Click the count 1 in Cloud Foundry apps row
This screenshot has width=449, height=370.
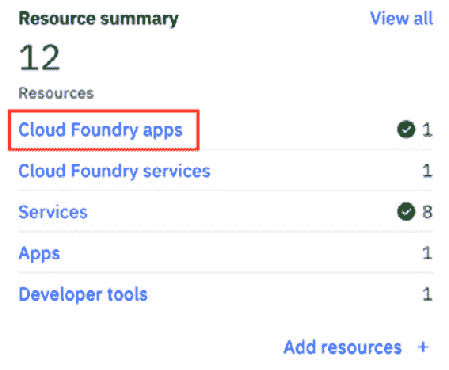427,130
